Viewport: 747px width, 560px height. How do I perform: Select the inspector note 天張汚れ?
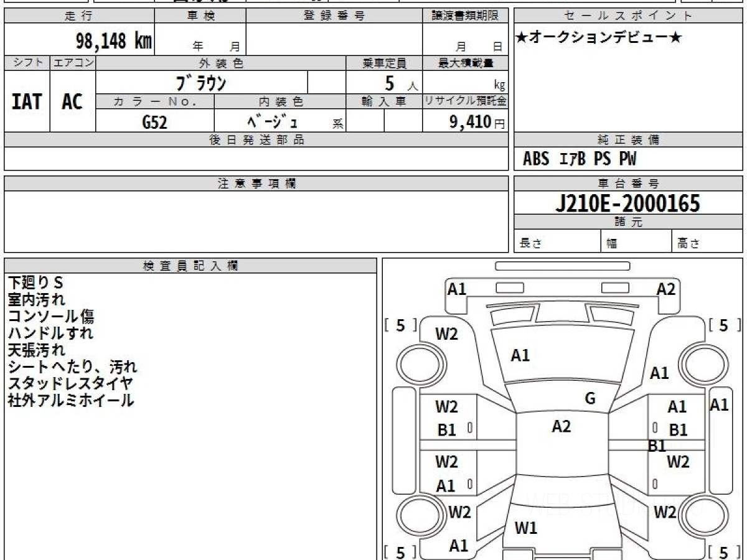pos(36,350)
